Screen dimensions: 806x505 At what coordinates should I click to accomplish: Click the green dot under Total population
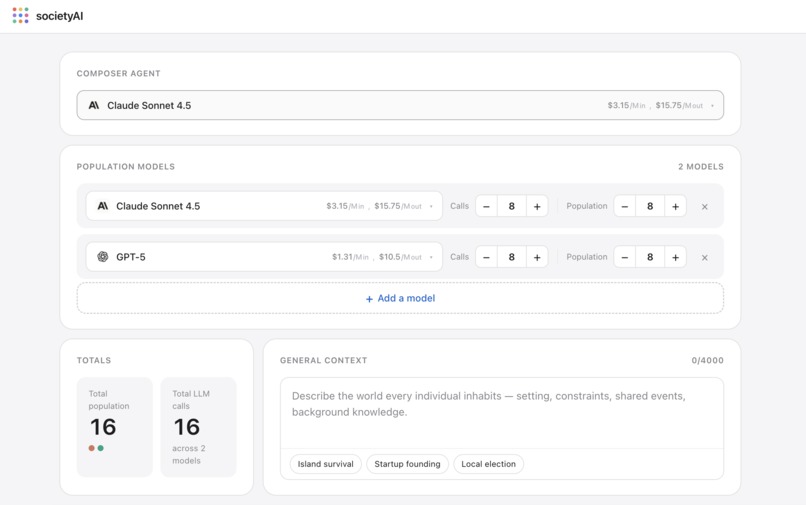(x=101, y=448)
